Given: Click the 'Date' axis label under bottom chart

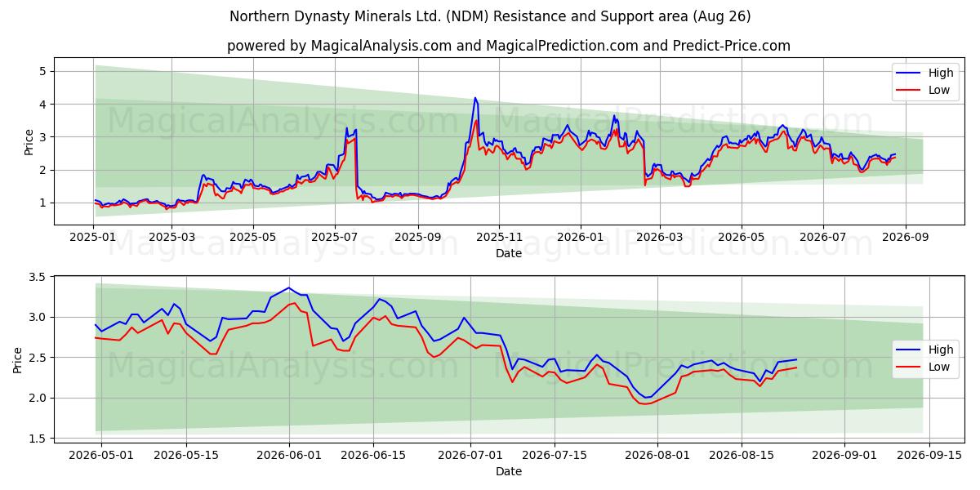Looking at the screenshot, I should (x=509, y=471).
